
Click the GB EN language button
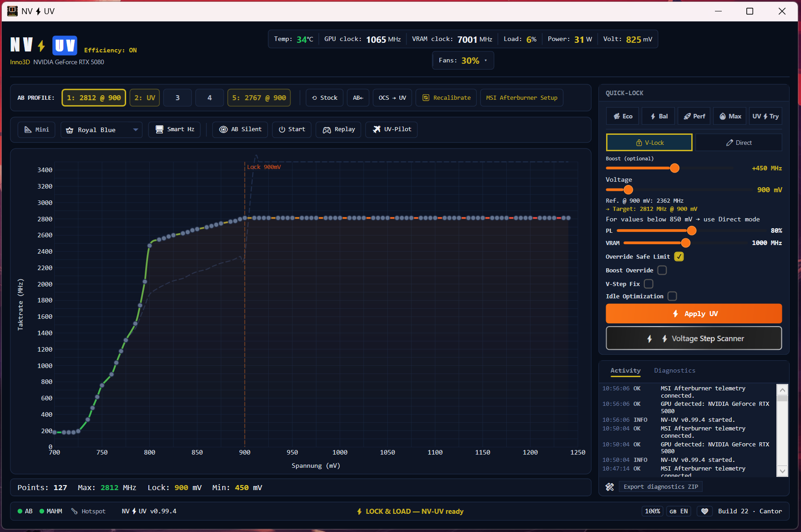pos(679,512)
